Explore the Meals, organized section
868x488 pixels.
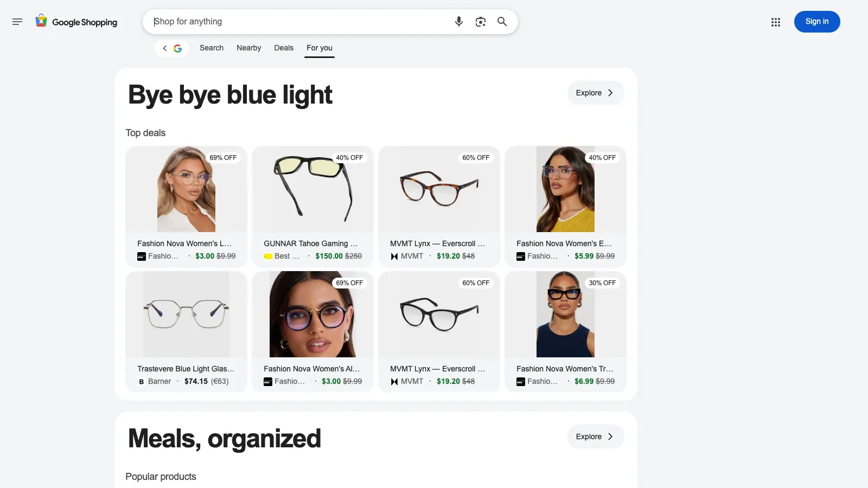[x=596, y=436]
